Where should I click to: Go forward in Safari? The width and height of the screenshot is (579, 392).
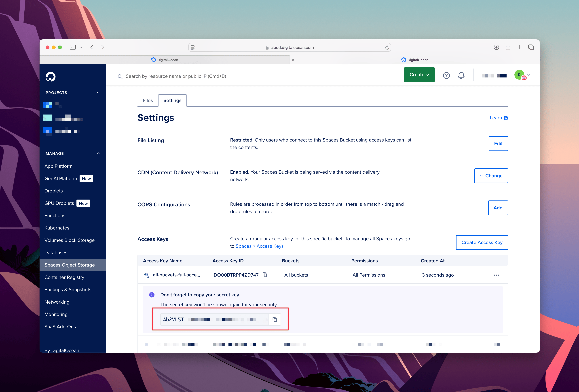point(103,47)
